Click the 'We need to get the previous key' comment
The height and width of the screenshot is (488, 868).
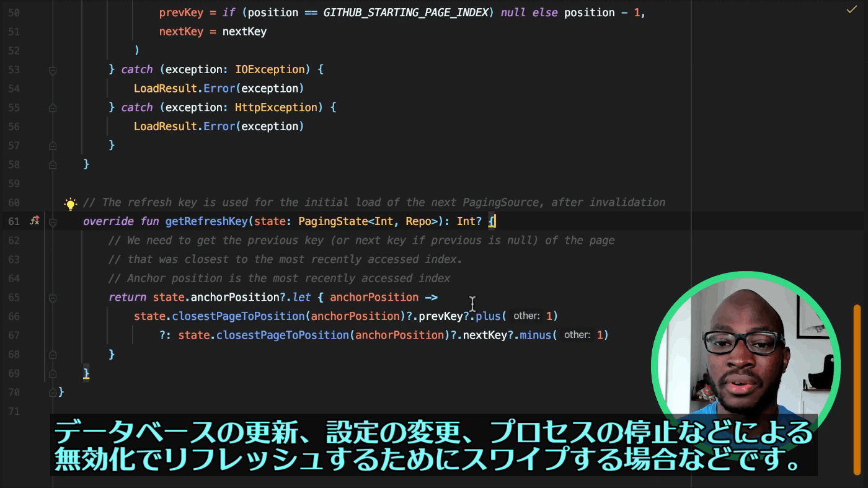click(361, 240)
